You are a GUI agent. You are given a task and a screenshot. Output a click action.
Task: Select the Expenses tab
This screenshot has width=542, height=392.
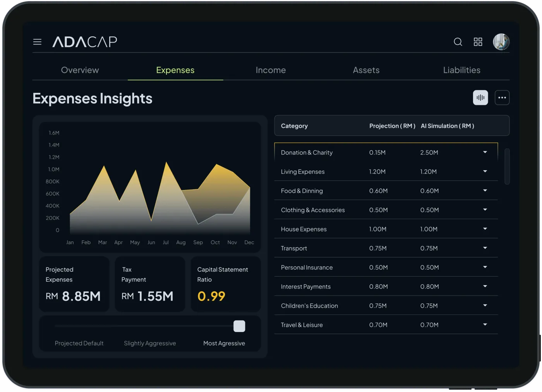[175, 70]
